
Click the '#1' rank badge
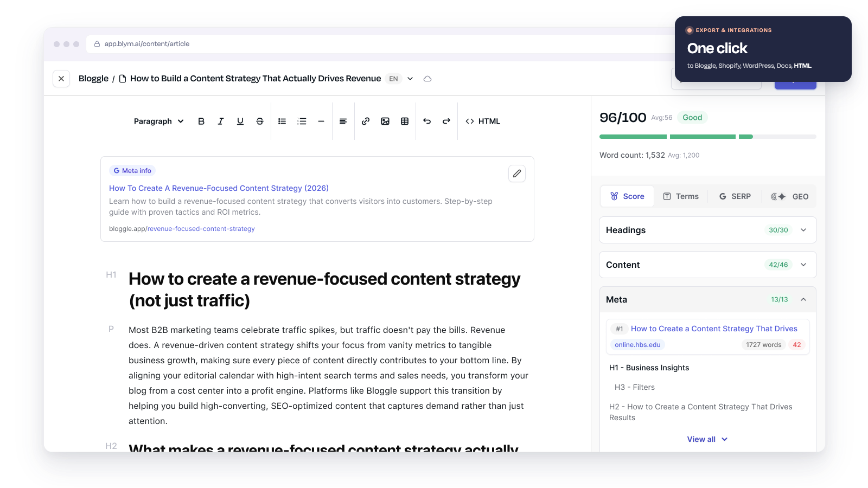pos(620,329)
